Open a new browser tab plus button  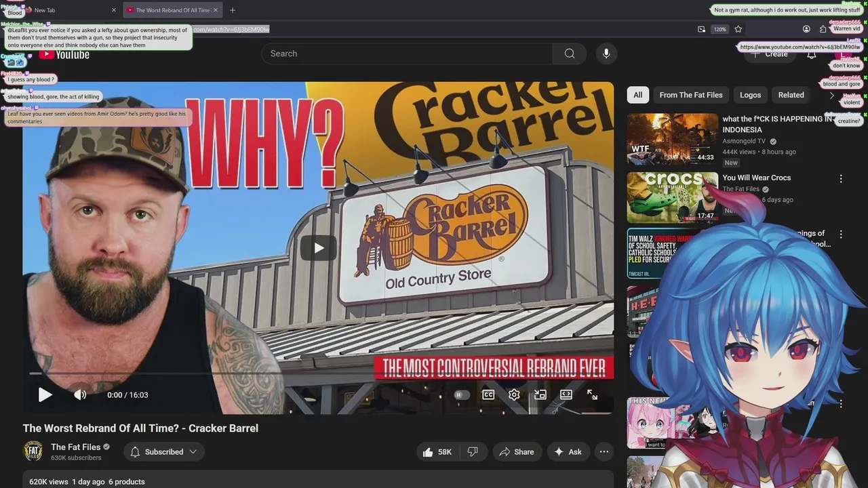[x=233, y=10]
